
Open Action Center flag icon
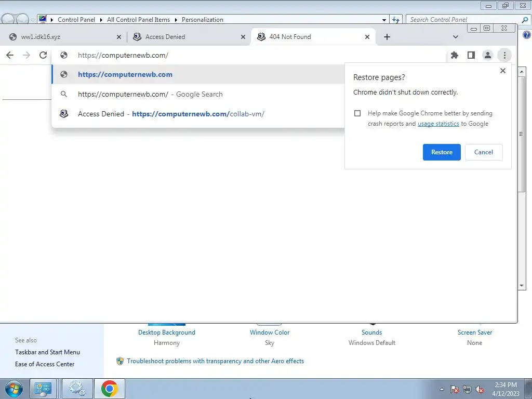click(455, 389)
